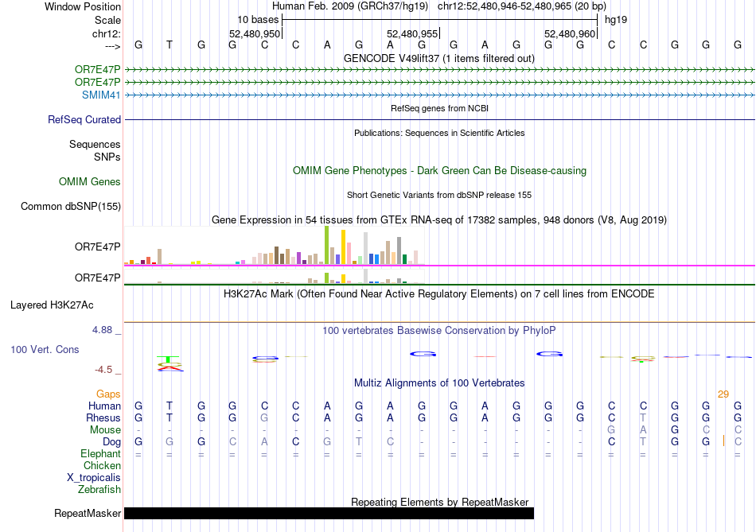Click the hg19 label beside scale bar
This screenshot has width=756, height=532.
point(616,20)
